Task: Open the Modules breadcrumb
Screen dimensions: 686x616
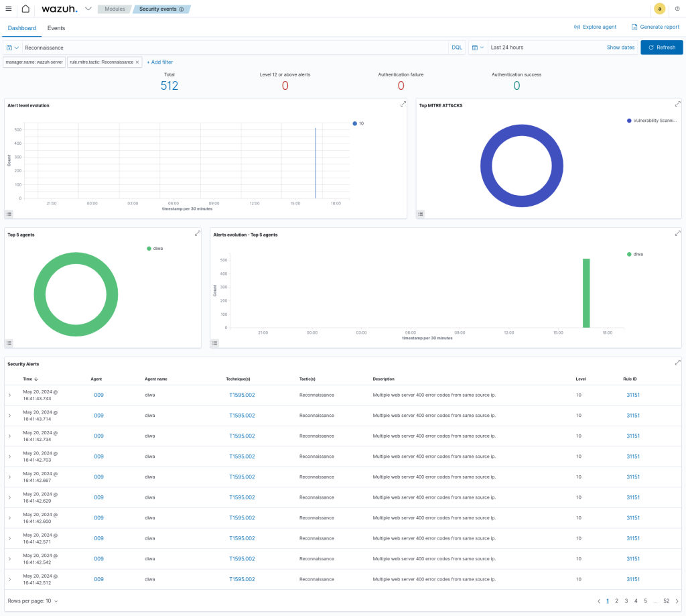Action: tap(114, 9)
